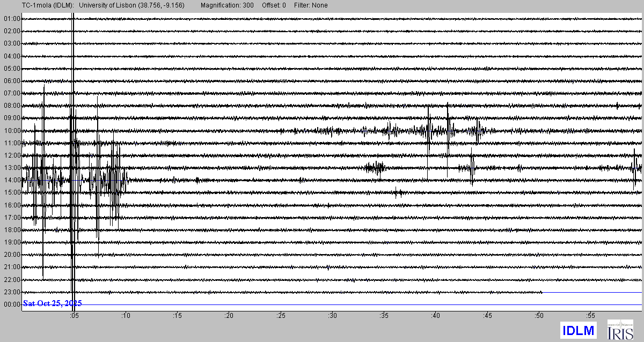
Task: Click the Sat Oct 25, 2025 date label
Action: (x=52, y=303)
